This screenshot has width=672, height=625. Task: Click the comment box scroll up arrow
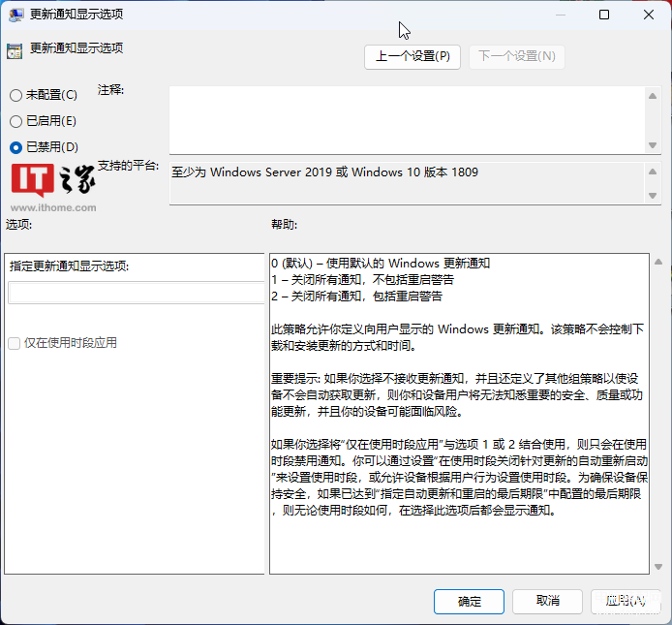[x=653, y=96]
